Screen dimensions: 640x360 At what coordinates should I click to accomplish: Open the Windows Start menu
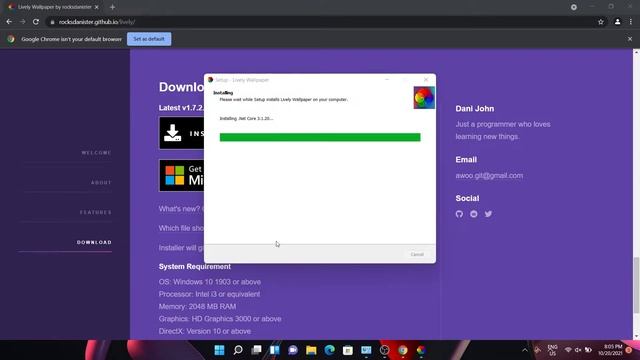click(220, 350)
